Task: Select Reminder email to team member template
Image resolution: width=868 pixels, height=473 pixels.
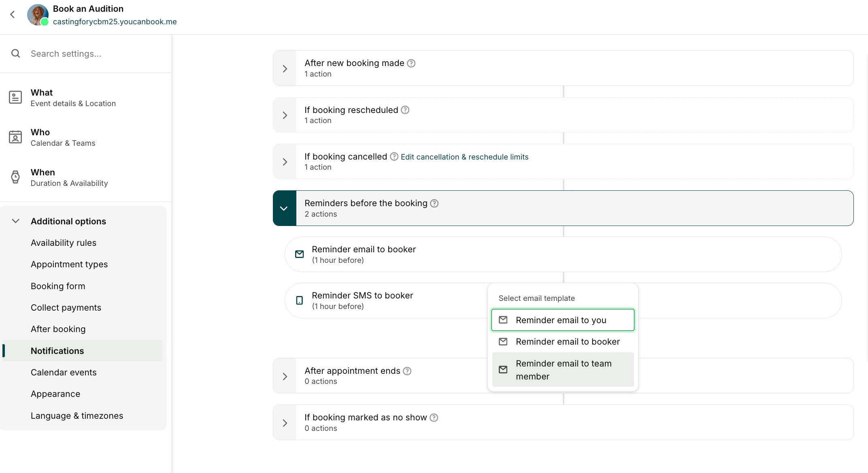Action: click(563, 370)
